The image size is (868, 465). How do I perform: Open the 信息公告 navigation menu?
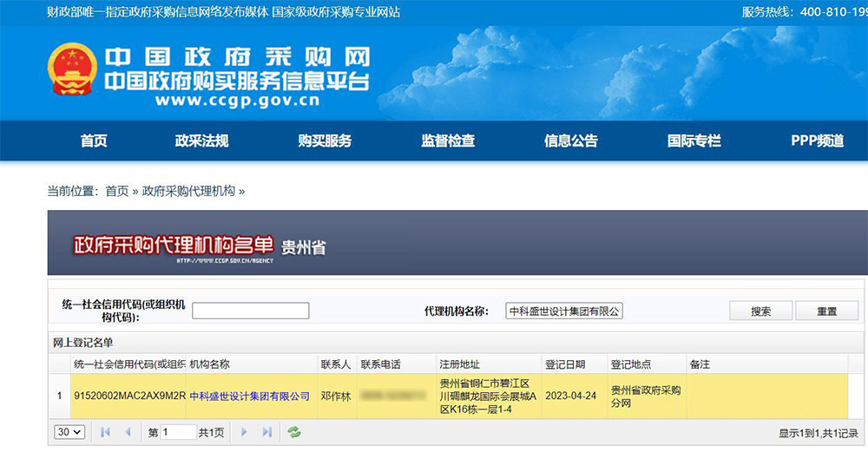(571, 141)
